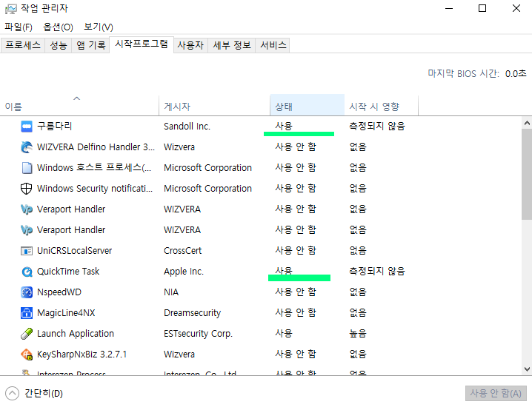
Task: Open the 파일(F) menu
Action: pyautogui.click(x=19, y=27)
